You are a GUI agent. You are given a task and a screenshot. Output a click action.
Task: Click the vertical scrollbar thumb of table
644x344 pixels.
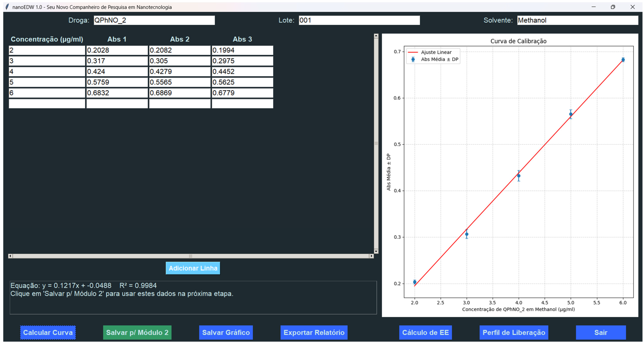click(x=376, y=144)
